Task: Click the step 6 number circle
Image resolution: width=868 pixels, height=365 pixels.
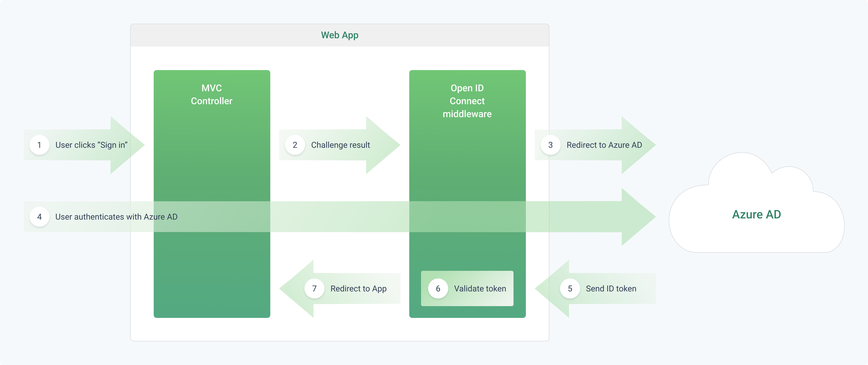Action: click(438, 289)
